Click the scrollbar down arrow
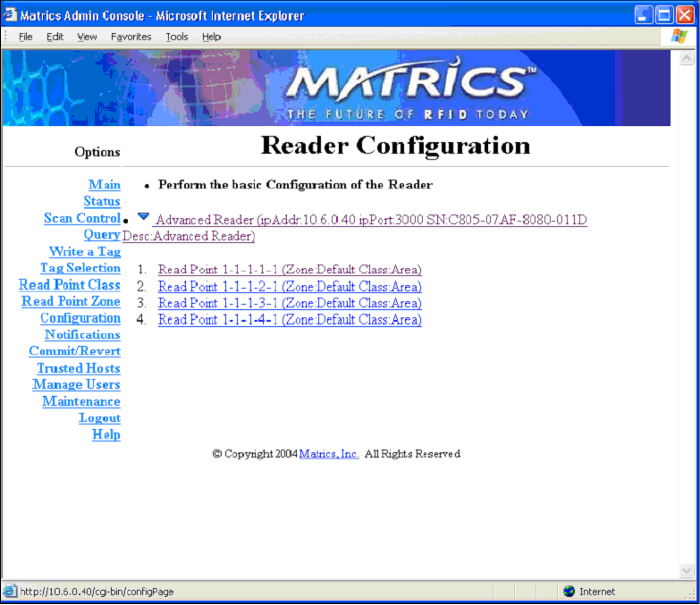The image size is (700, 605). coord(687,570)
